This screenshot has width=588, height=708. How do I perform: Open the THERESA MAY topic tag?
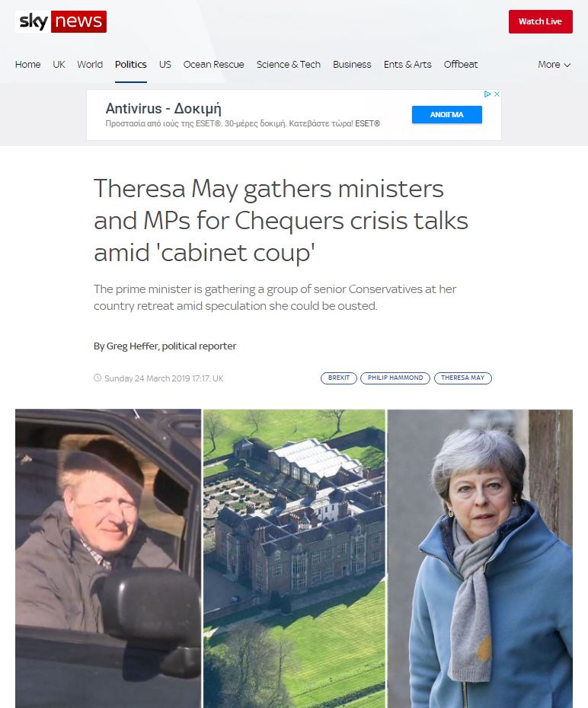point(462,378)
